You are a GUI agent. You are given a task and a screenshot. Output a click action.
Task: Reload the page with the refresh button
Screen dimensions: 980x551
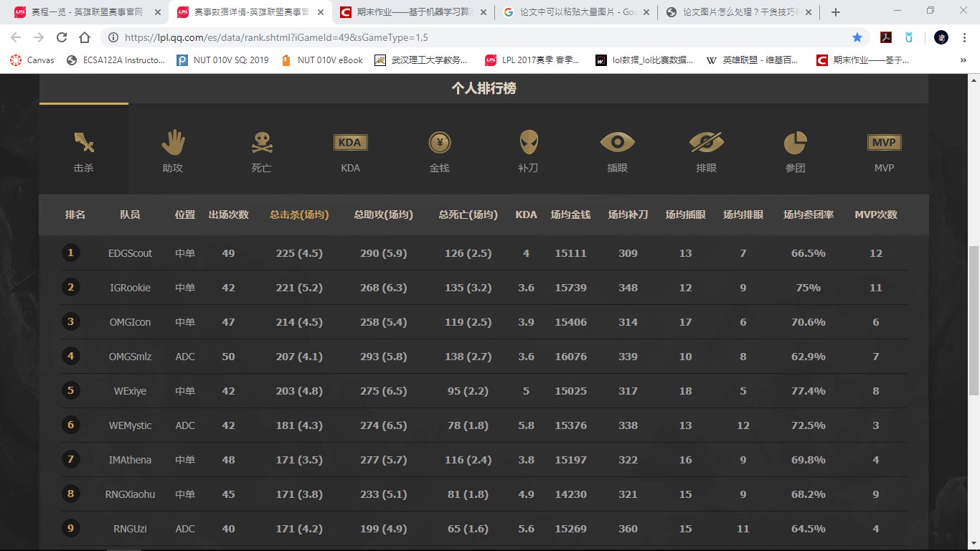pos(62,37)
